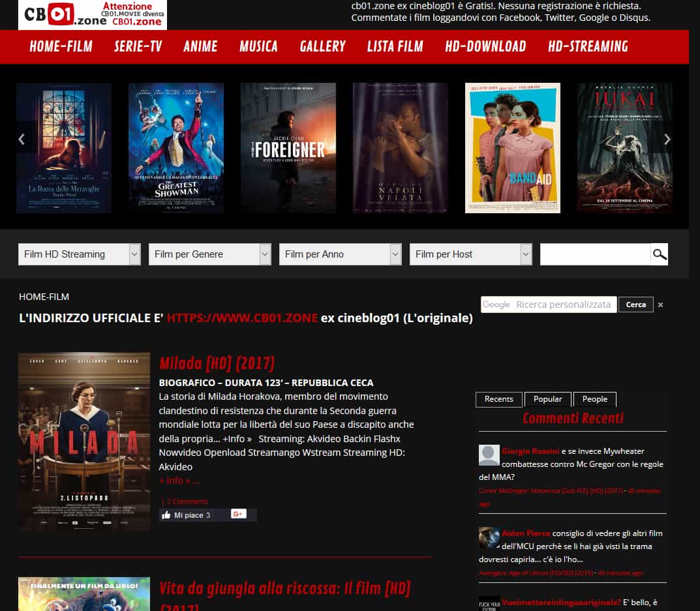Click the Google+ share icon

pyautogui.click(x=238, y=514)
